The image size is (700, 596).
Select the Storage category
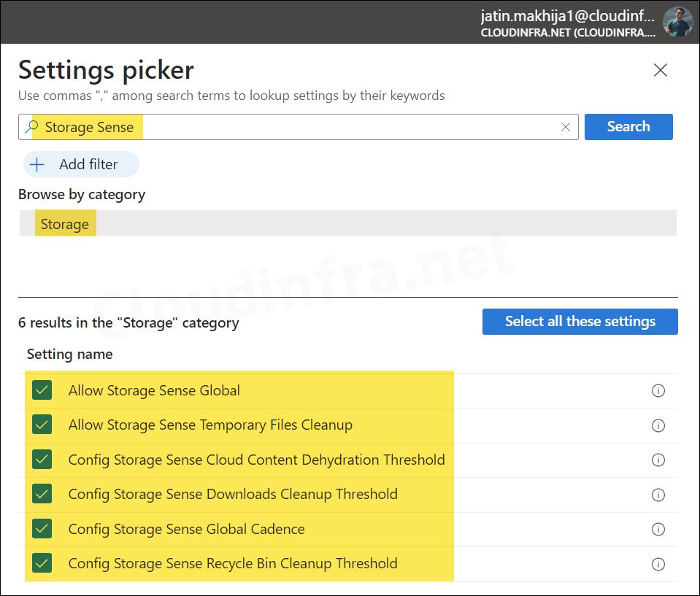[65, 224]
